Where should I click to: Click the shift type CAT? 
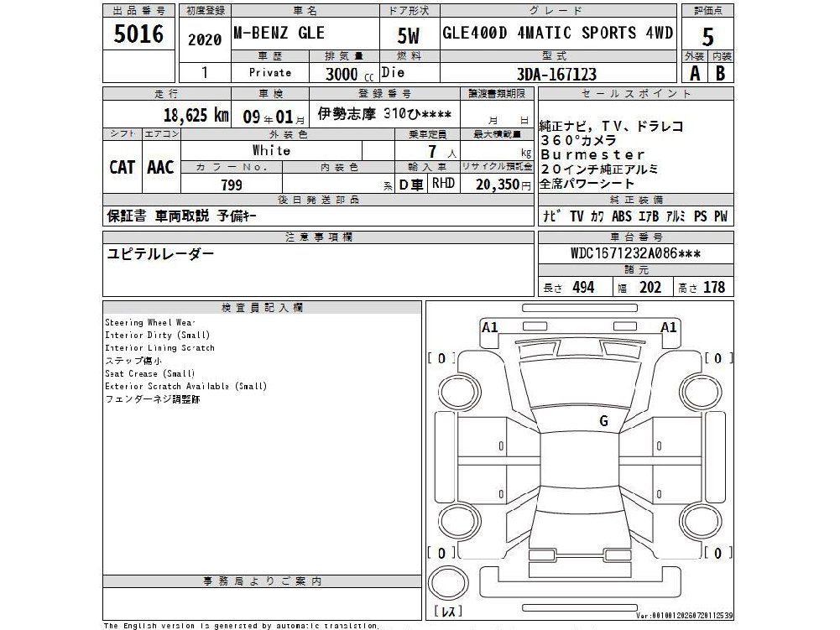pos(123,167)
